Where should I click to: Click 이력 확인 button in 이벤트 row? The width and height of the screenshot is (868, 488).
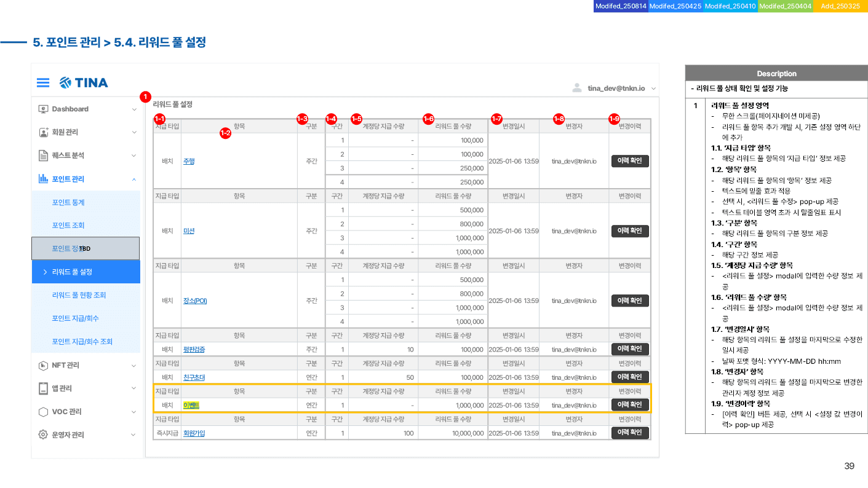pos(630,404)
